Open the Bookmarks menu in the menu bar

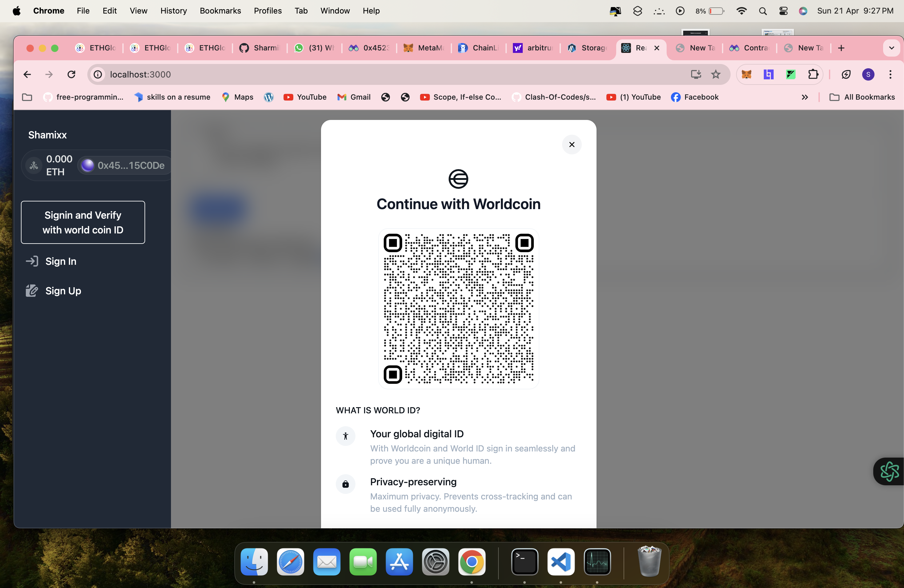click(x=220, y=11)
